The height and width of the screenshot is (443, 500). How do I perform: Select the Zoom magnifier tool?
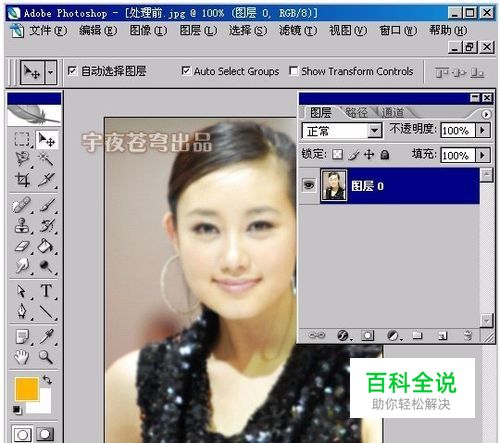pyautogui.click(x=46, y=357)
